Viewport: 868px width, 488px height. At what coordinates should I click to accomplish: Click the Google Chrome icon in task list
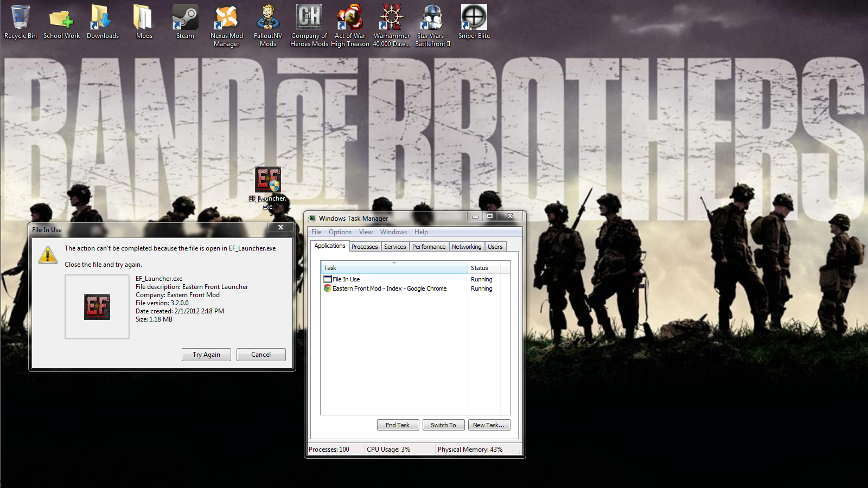[x=328, y=288]
